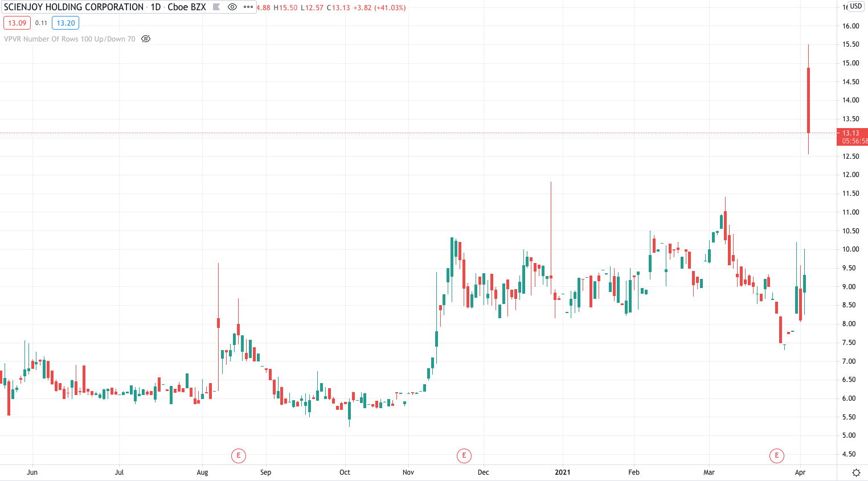
Task: Click the earnings E marker below August
Action: (239, 455)
